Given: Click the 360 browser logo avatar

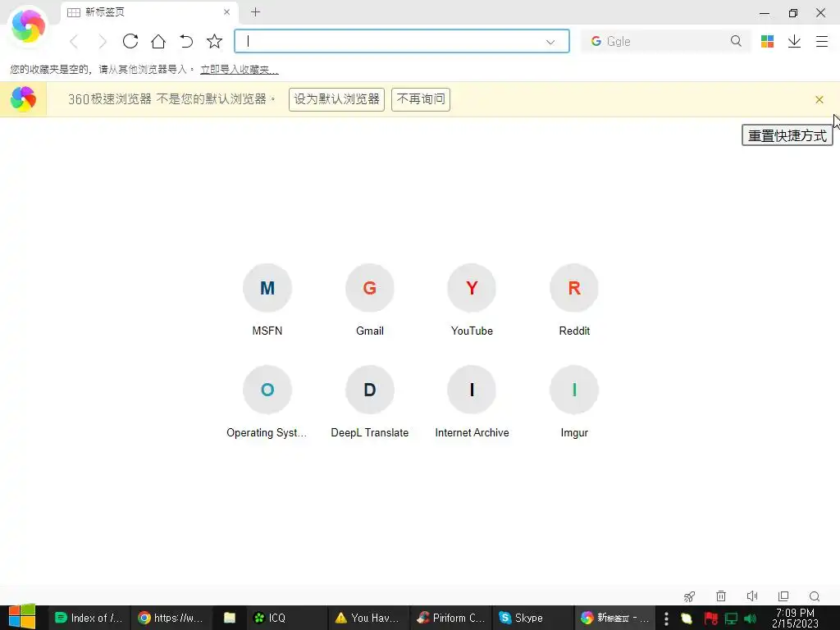Looking at the screenshot, I should pyautogui.click(x=28, y=25).
